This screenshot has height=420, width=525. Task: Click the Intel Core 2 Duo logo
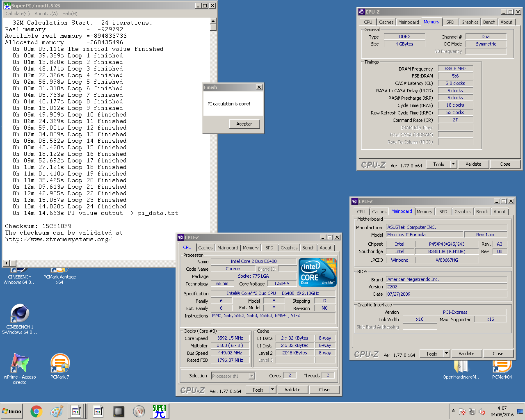pyautogui.click(x=318, y=272)
